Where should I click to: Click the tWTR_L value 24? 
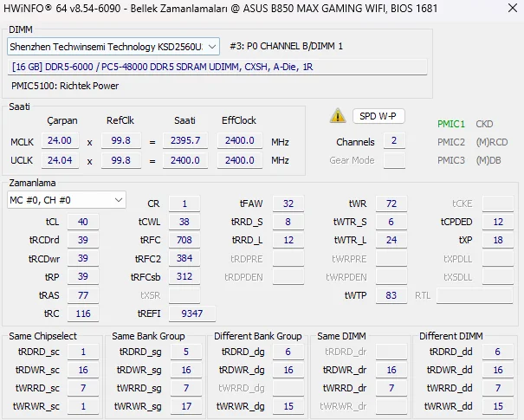pyautogui.click(x=391, y=240)
